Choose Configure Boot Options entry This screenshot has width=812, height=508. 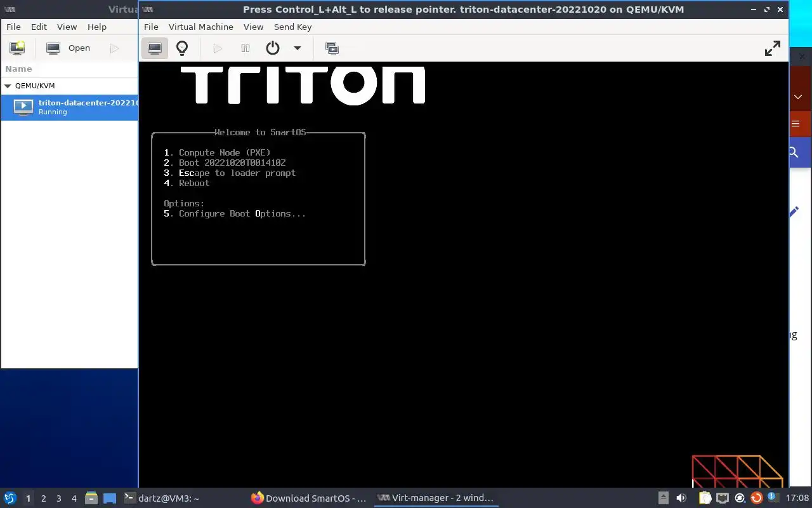coord(235,213)
